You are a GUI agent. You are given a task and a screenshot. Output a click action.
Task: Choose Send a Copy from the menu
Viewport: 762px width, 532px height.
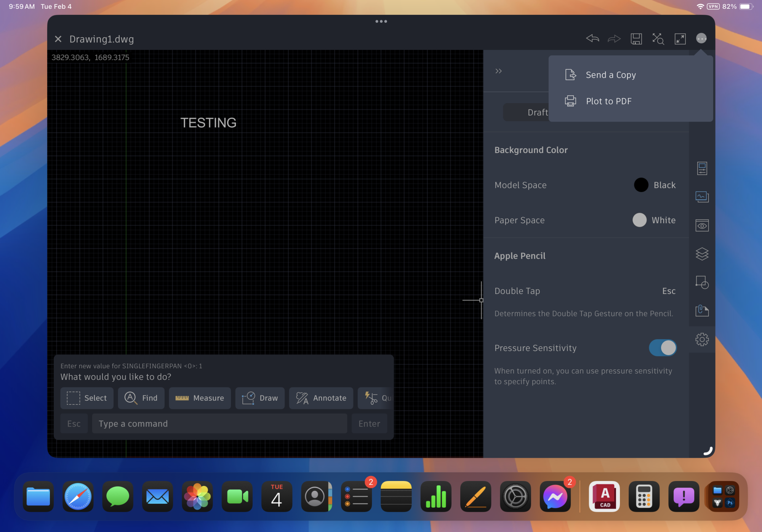[x=610, y=75]
